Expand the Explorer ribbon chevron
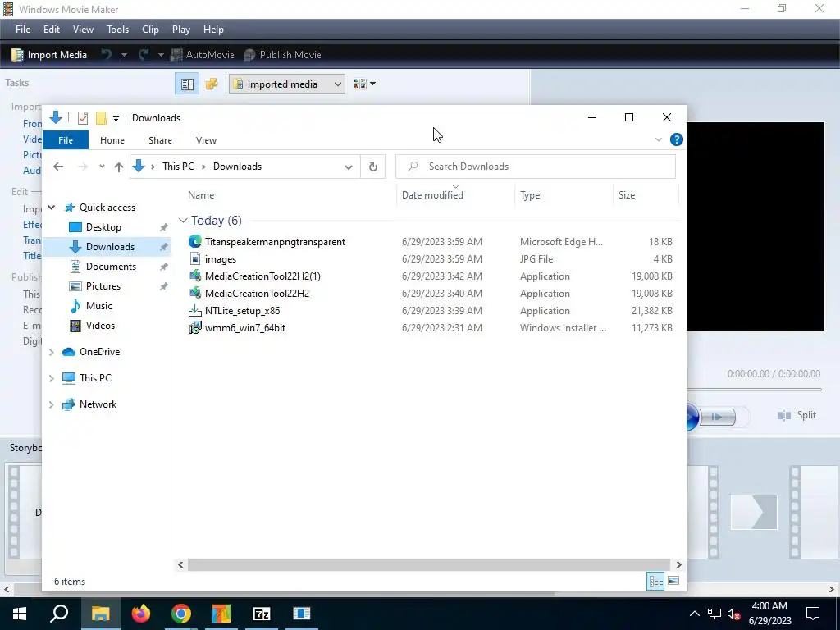The height and width of the screenshot is (630, 840). point(659,139)
